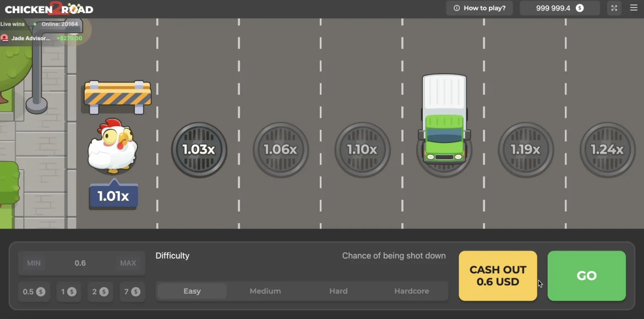644x319 pixels.
Task: Choose the 1 coin preset bet
Action: tap(69, 292)
